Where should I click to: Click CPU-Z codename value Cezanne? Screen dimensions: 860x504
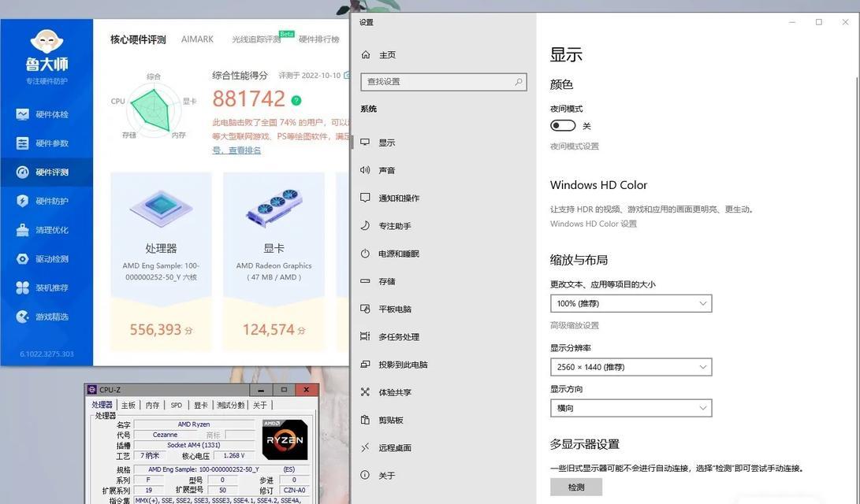pyautogui.click(x=165, y=435)
